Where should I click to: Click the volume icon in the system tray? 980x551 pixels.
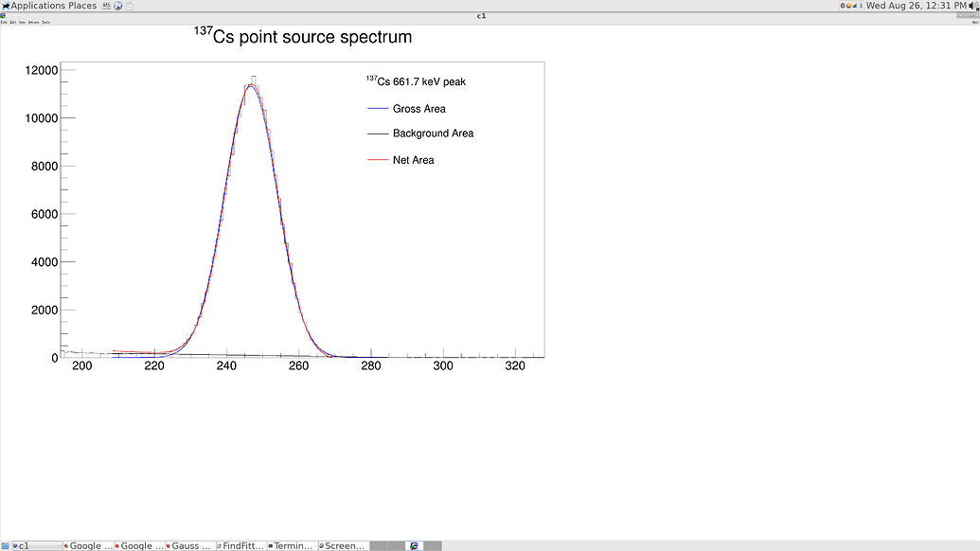pos(972,5)
